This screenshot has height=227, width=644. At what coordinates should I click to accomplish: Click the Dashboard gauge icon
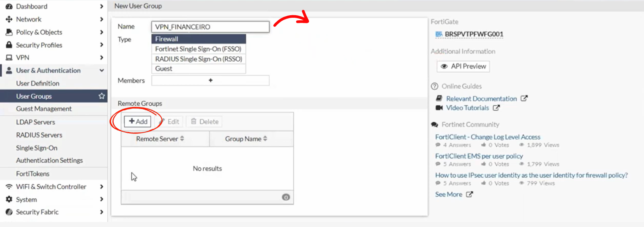(9, 7)
